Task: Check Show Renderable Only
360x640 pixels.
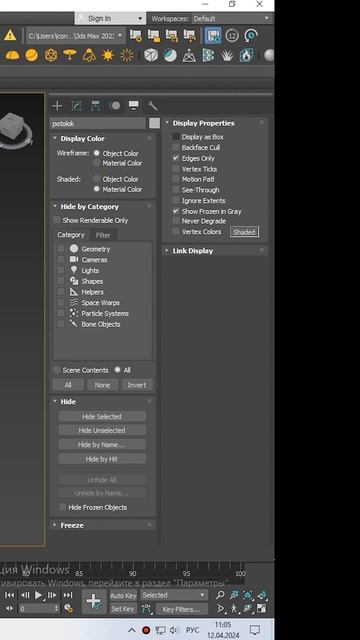Action: (x=57, y=220)
